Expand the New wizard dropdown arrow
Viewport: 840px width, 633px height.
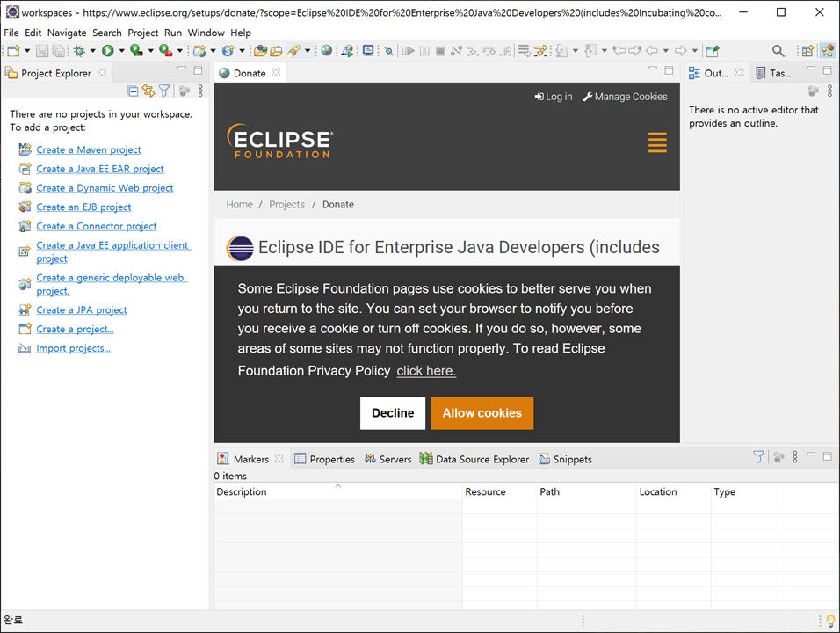point(27,51)
